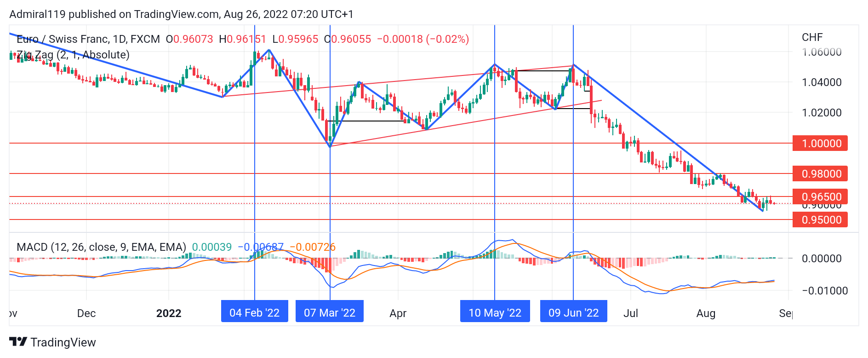Click the Apr label on time axis
The height and width of the screenshot is (358, 868).
(x=398, y=313)
